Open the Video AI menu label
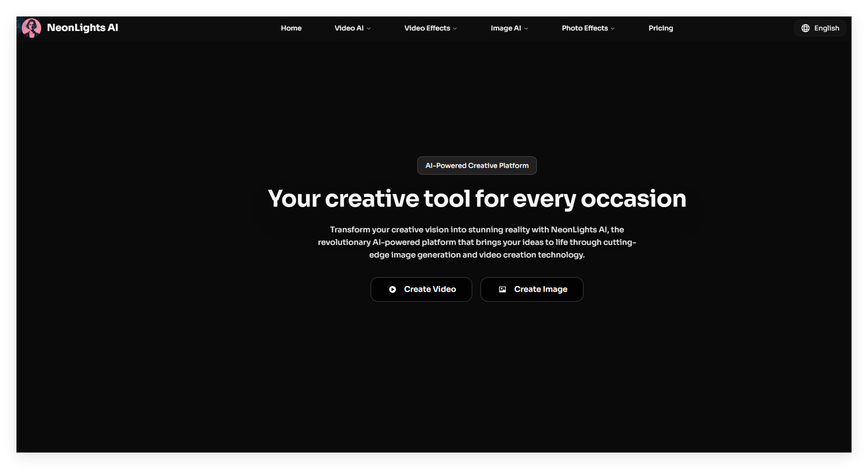 (349, 28)
